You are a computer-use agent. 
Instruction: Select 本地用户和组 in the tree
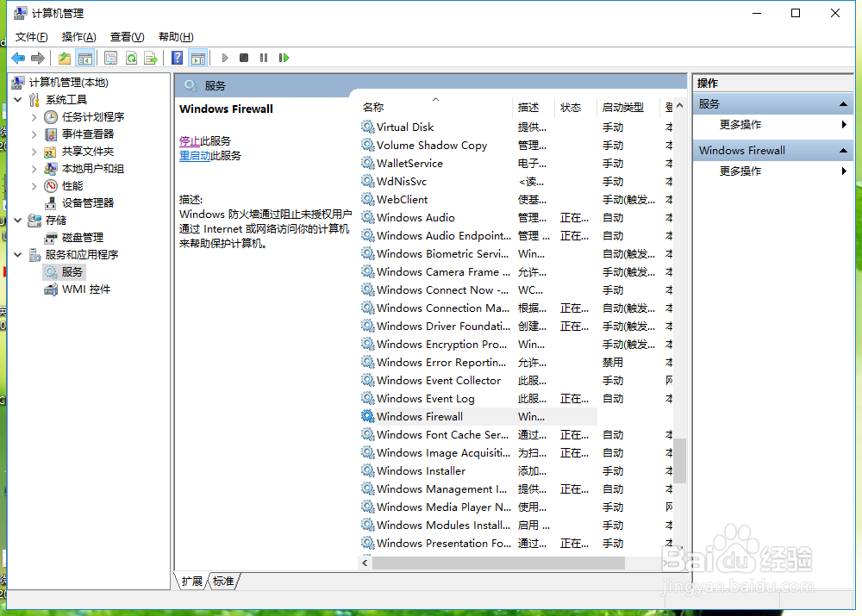93,169
